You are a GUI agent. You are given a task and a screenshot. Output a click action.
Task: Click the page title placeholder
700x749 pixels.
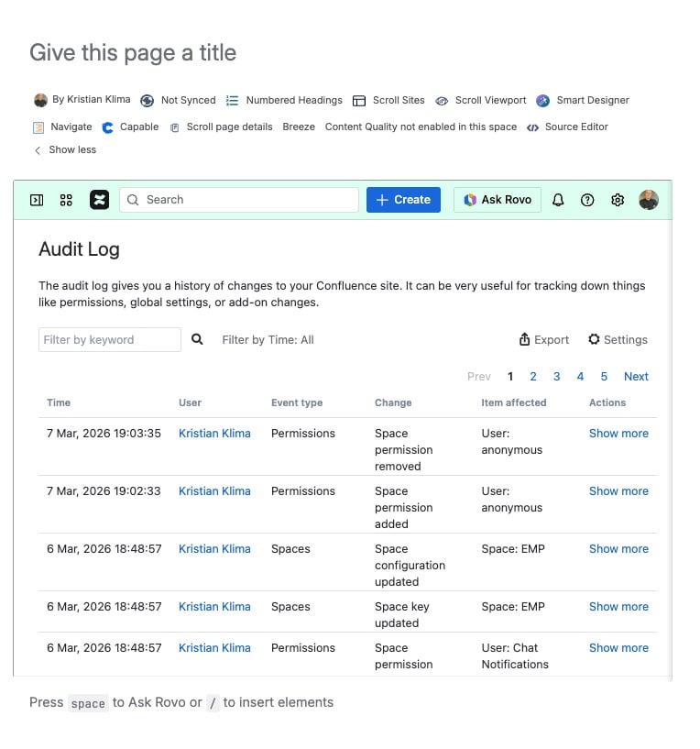[x=133, y=52]
